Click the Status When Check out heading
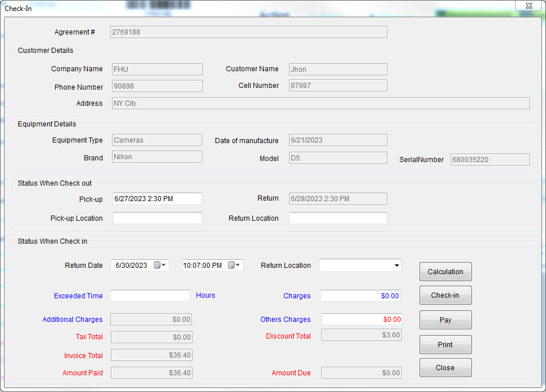 [x=55, y=183]
